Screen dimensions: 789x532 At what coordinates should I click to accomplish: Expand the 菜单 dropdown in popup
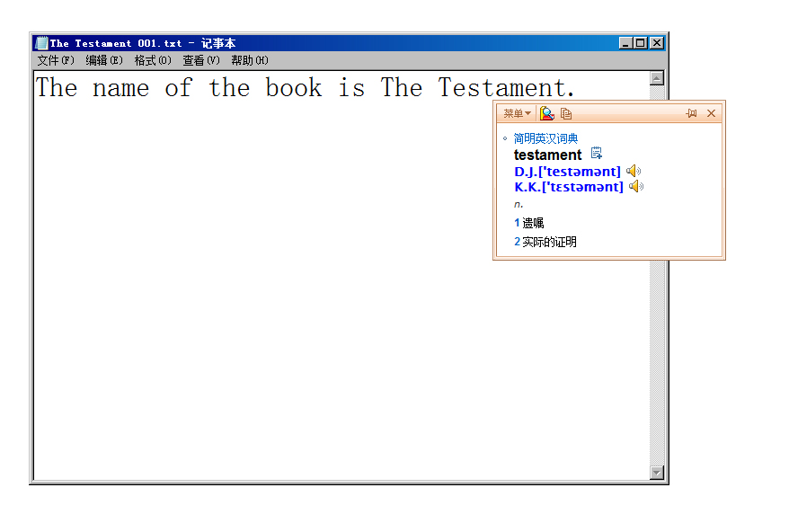(x=517, y=113)
